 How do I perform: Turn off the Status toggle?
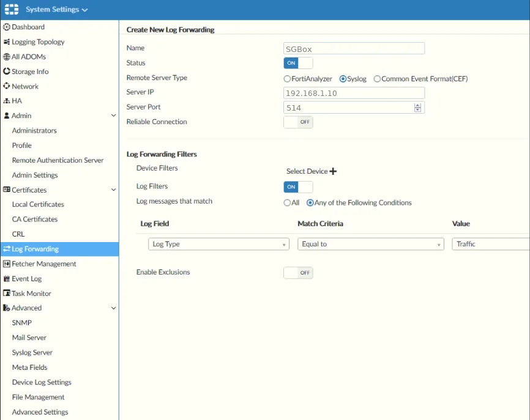point(298,63)
